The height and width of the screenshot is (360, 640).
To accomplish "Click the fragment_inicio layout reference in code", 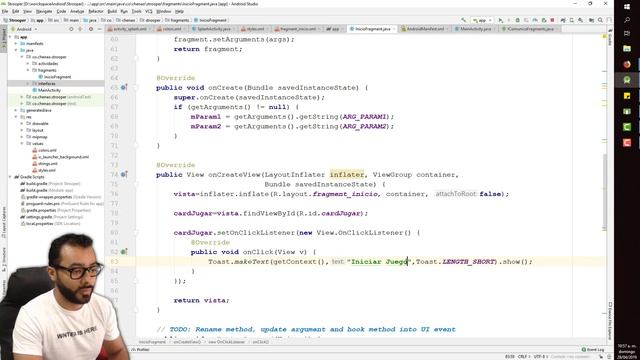I will point(345,194).
